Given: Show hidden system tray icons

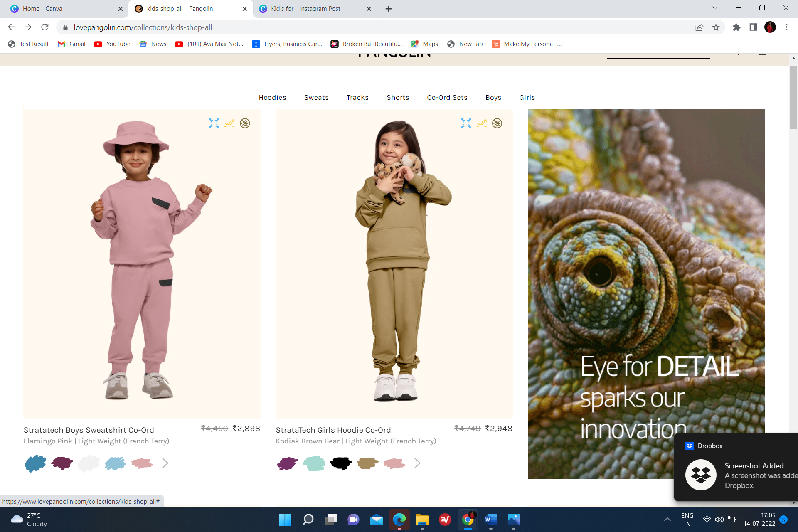Looking at the screenshot, I should [667, 520].
